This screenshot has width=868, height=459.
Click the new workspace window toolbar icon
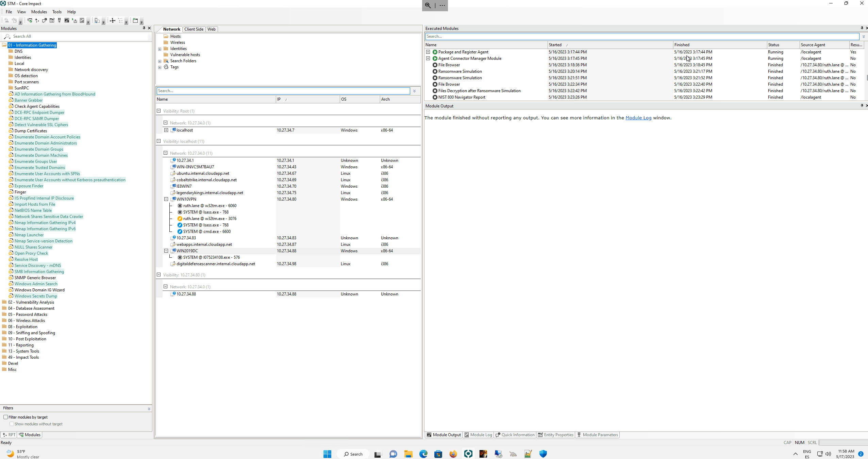point(135,20)
